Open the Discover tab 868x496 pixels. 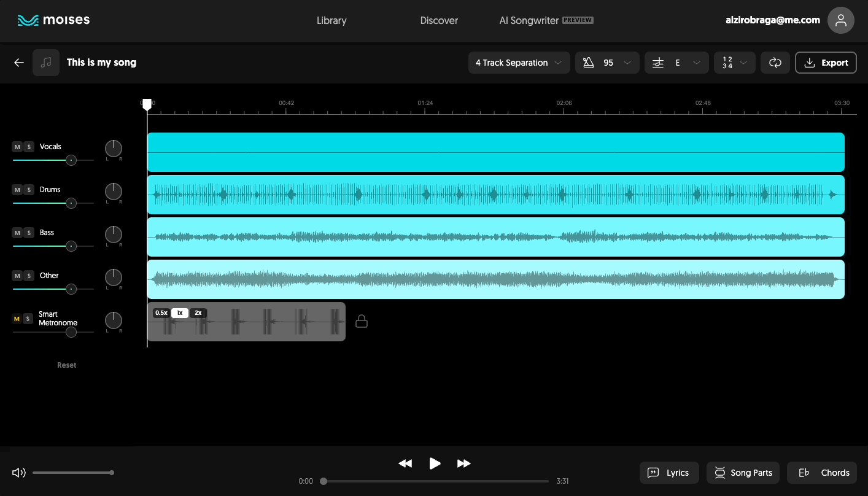pyautogui.click(x=439, y=20)
